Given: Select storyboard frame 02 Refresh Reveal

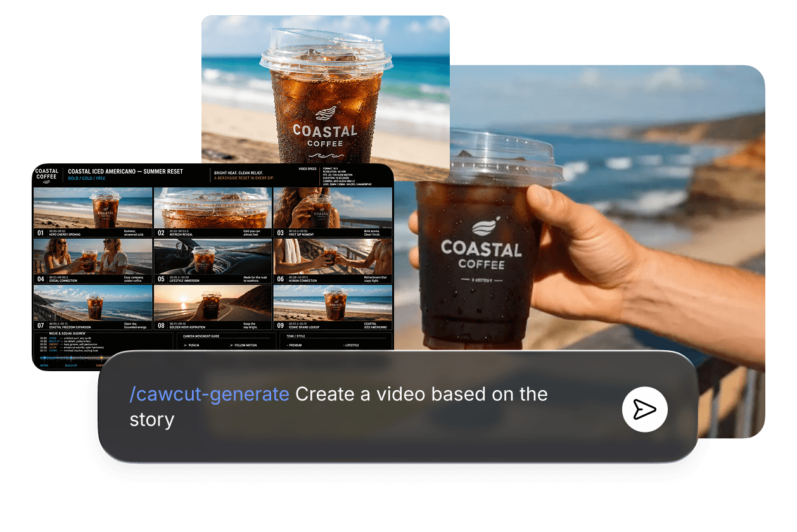Looking at the screenshot, I should (212, 212).
